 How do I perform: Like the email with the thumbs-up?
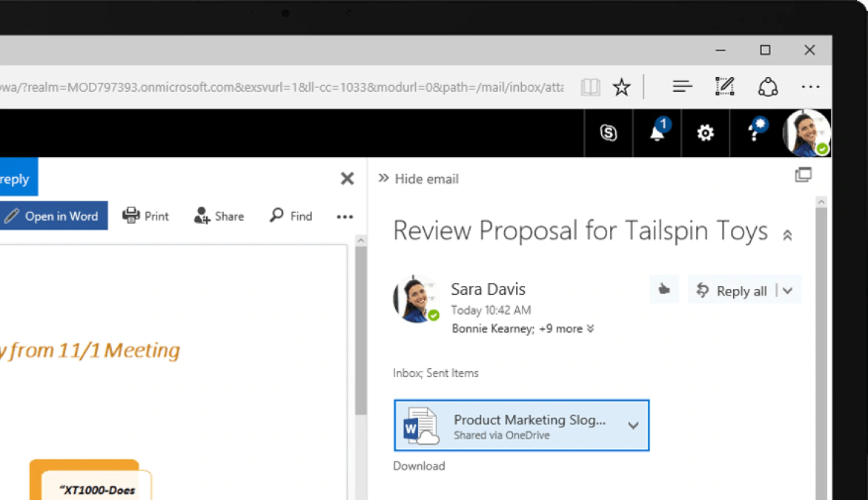pos(663,289)
